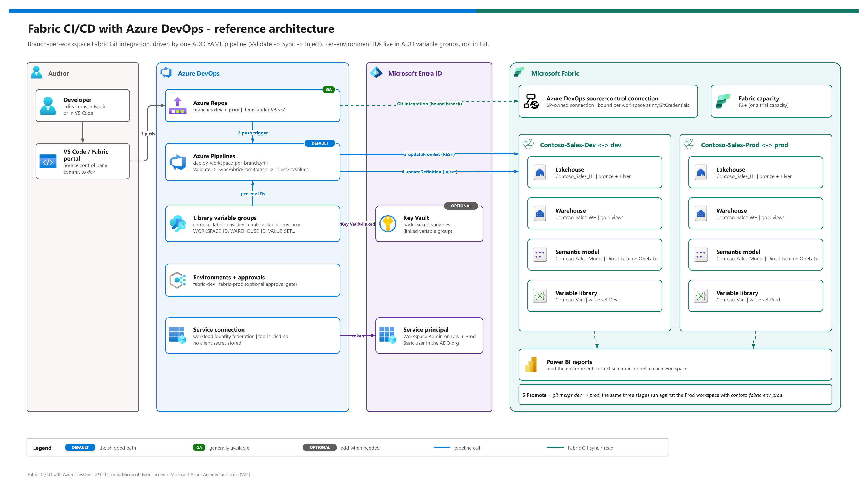Click the GA badge in the legend
The height and width of the screenshot is (488, 868).
pos(199,448)
